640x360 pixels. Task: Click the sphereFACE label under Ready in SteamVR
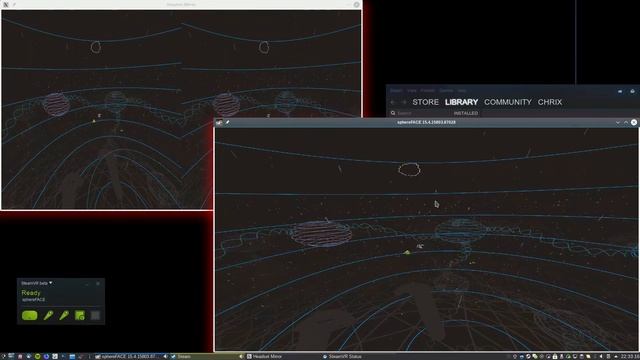coord(33,300)
